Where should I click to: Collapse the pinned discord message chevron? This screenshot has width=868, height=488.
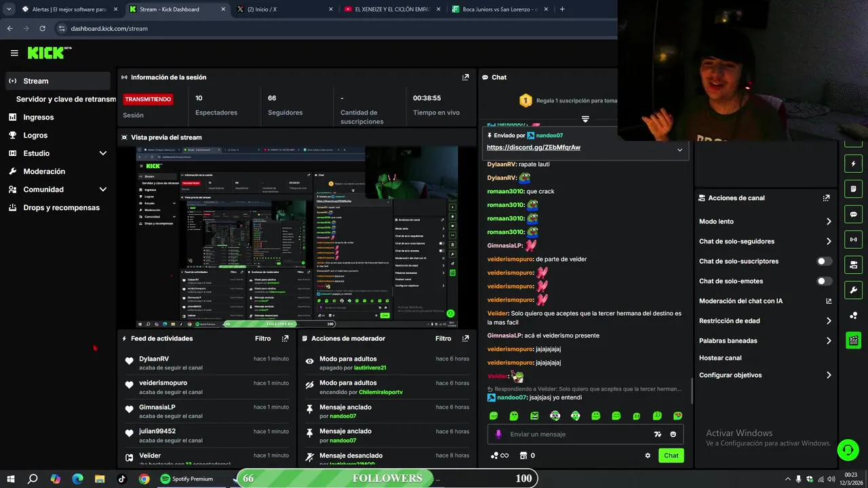(679, 150)
